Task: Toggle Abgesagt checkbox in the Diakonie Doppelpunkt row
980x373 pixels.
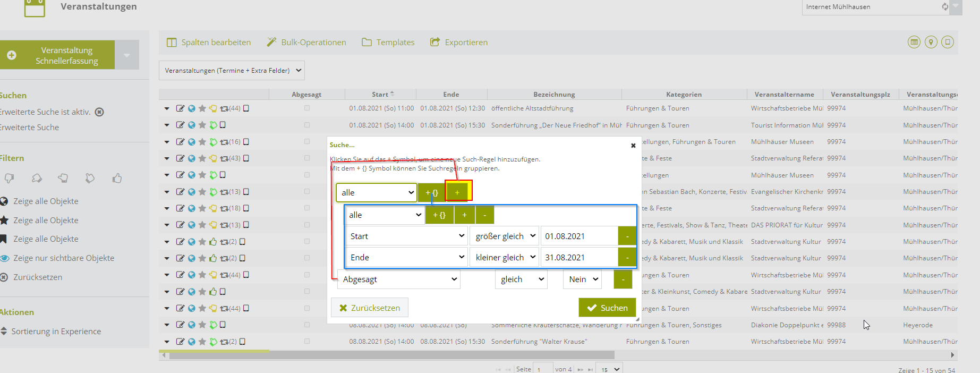Action: pos(307,325)
